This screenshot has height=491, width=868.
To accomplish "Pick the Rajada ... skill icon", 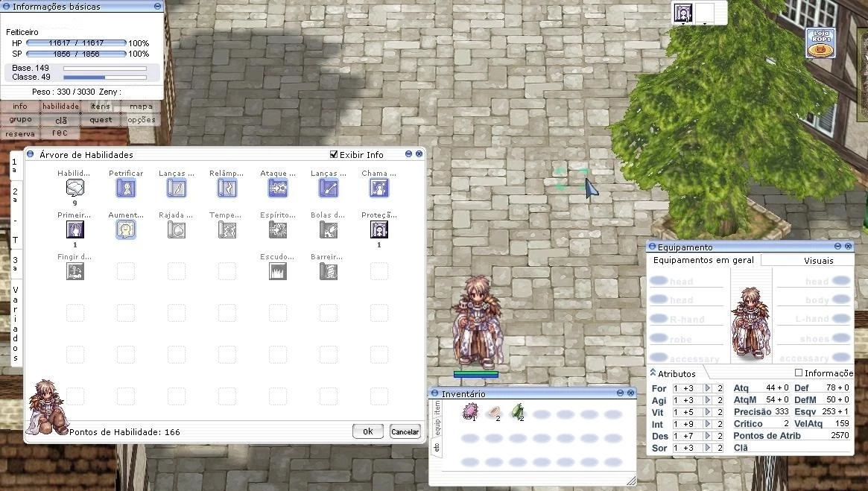I will (176, 229).
